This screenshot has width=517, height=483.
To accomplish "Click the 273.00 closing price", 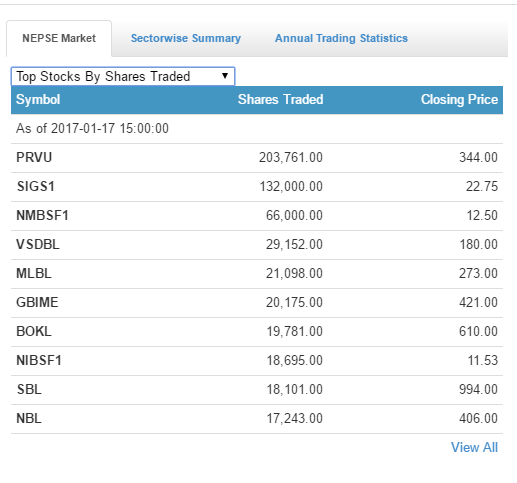I will pyautogui.click(x=478, y=273).
